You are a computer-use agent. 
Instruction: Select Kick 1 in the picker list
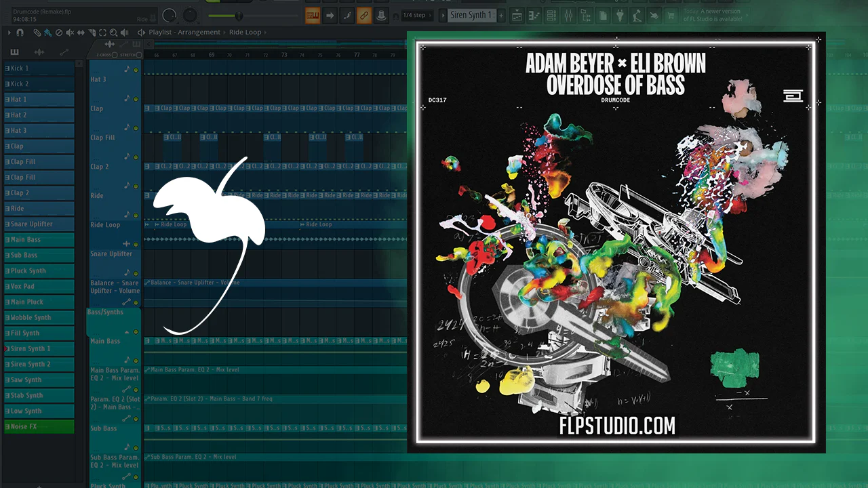tap(39, 68)
